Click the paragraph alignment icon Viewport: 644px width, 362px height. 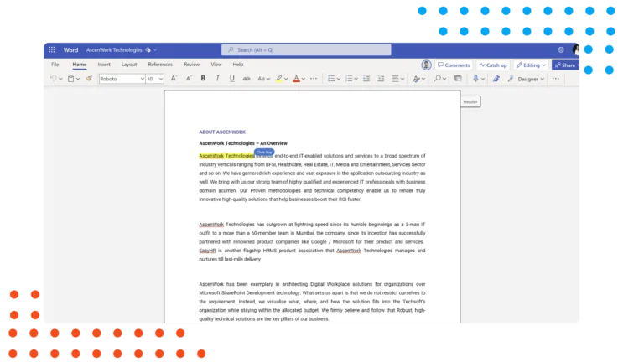tap(395, 79)
